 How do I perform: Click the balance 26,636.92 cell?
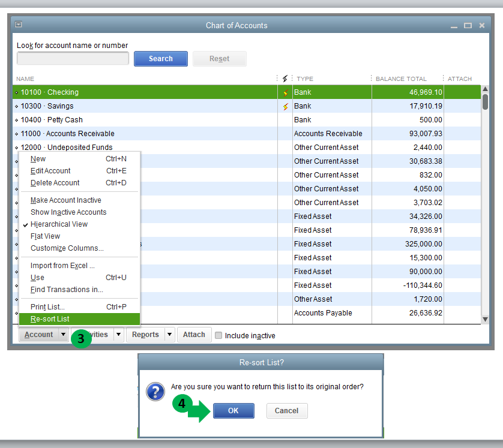[408, 313]
